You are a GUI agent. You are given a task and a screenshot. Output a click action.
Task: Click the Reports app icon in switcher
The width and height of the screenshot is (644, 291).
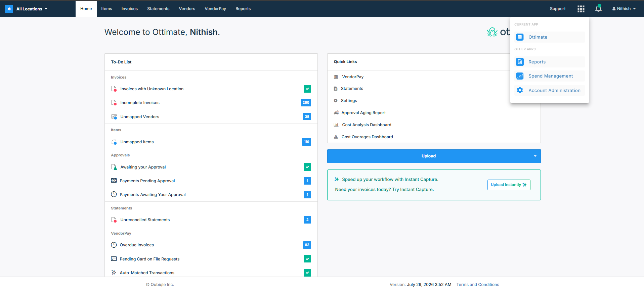[x=520, y=62]
